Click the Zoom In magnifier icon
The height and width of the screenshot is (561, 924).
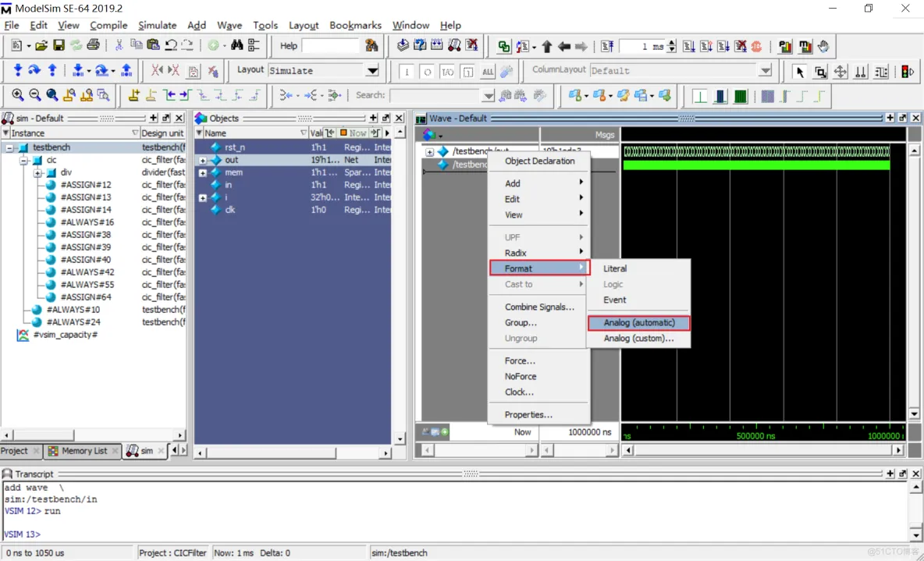tap(18, 95)
